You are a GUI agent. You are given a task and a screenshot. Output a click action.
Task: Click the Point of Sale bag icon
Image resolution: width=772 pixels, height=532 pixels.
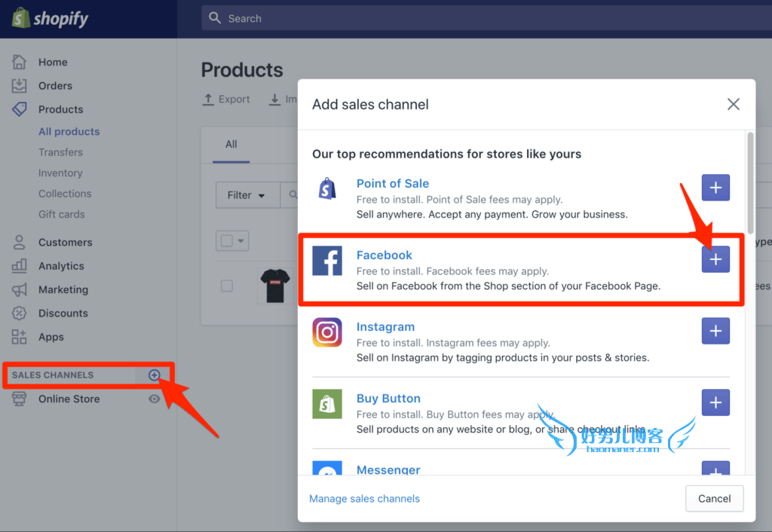(327, 189)
